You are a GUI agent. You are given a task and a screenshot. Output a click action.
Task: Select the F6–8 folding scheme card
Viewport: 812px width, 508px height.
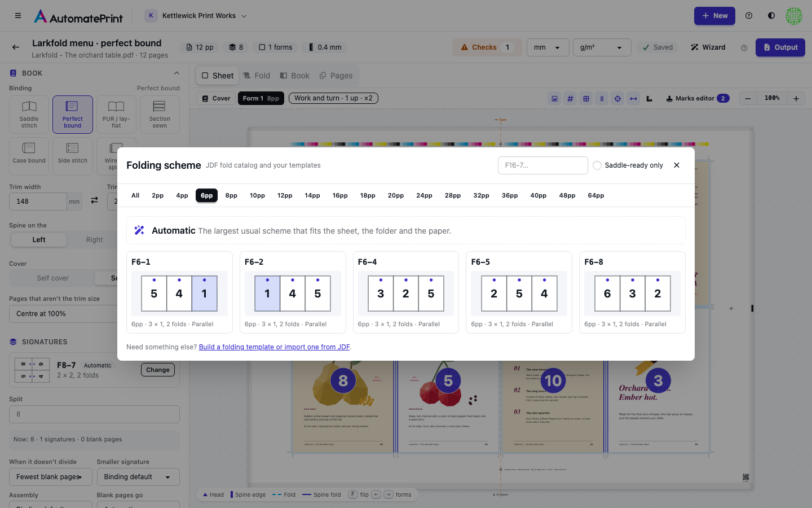[x=632, y=292]
